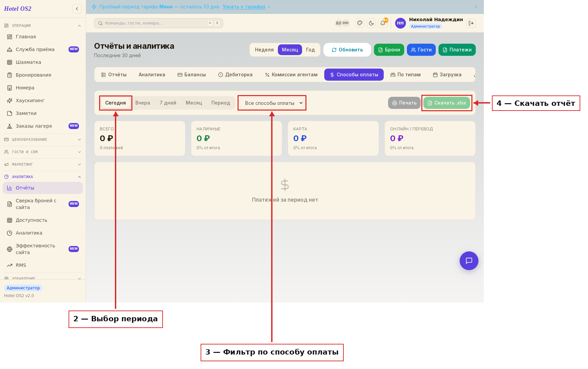Open notifications bell icon

[383, 23]
